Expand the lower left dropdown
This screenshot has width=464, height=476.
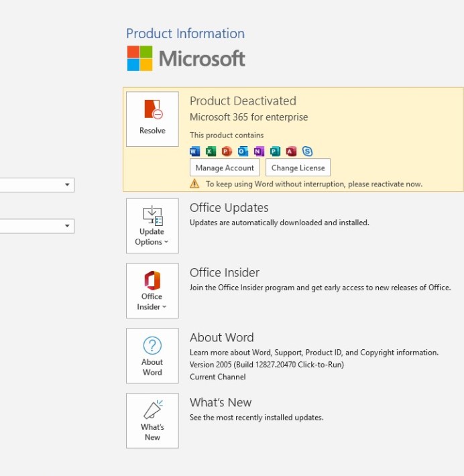pyautogui.click(x=67, y=226)
